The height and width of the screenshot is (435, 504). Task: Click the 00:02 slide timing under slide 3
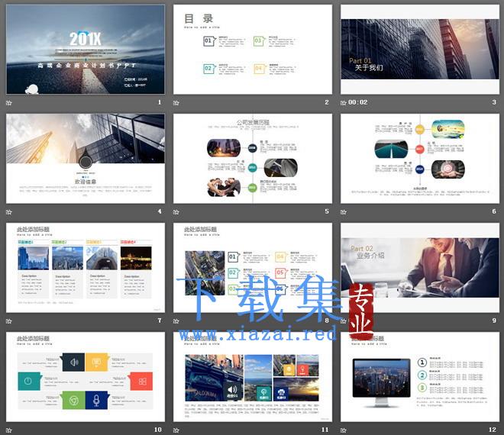[x=357, y=102]
